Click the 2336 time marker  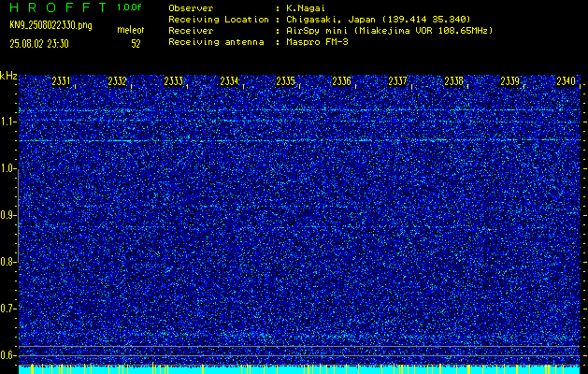[341, 81]
